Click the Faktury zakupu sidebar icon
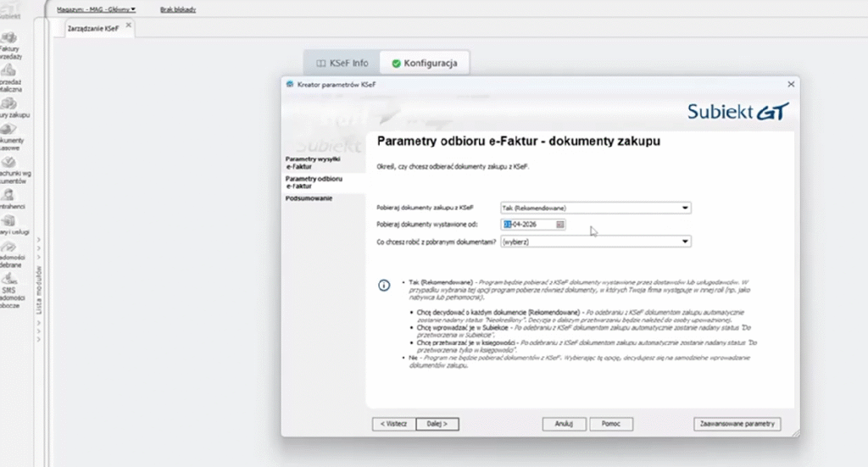 pos(10,103)
